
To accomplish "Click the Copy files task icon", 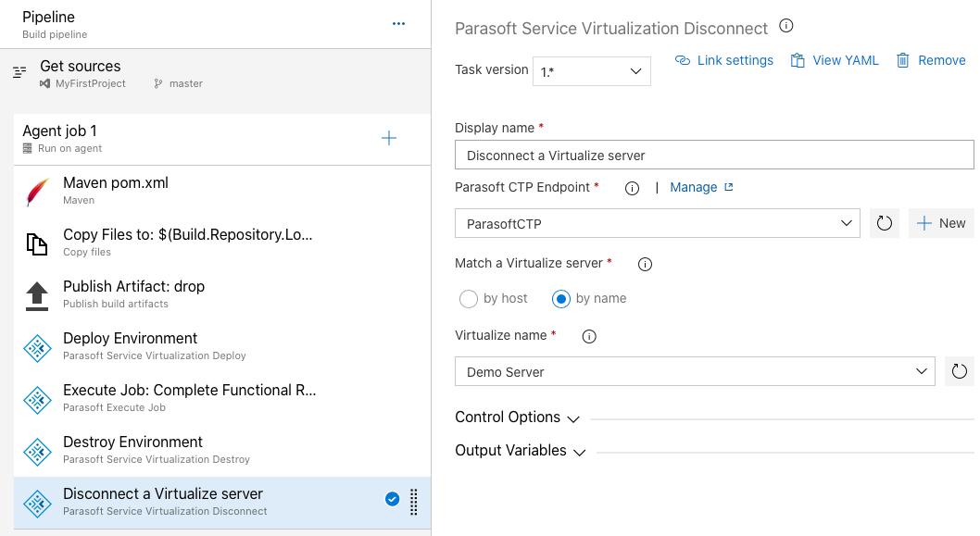I will [x=37, y=243].
